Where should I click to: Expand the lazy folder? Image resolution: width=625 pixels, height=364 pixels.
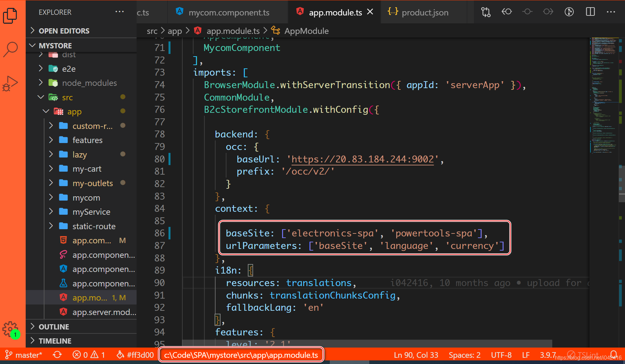81,155
